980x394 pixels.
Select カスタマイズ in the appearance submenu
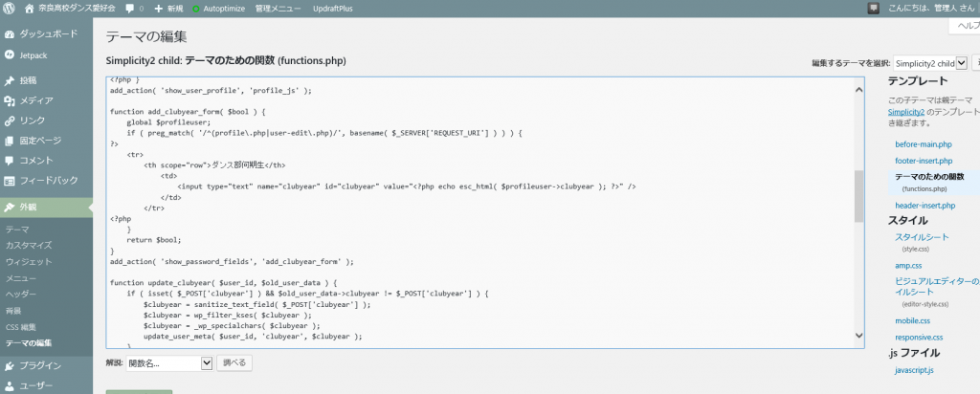[29, 246]
